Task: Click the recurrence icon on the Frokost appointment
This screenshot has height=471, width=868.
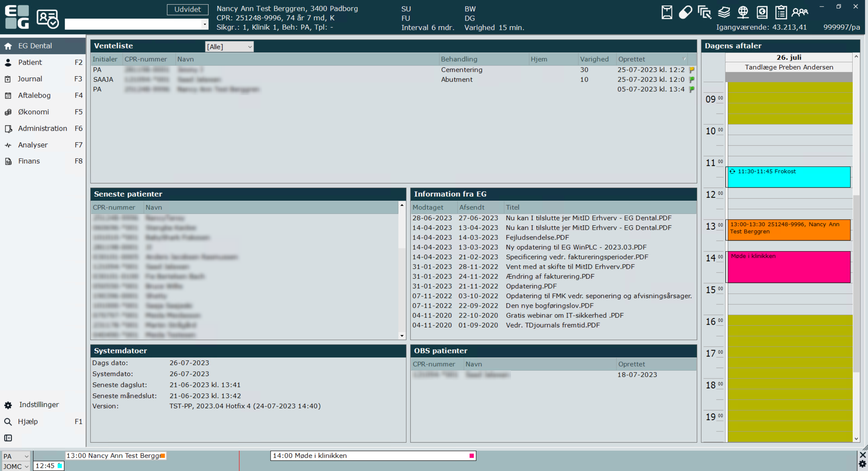Action: coord(732,171)
